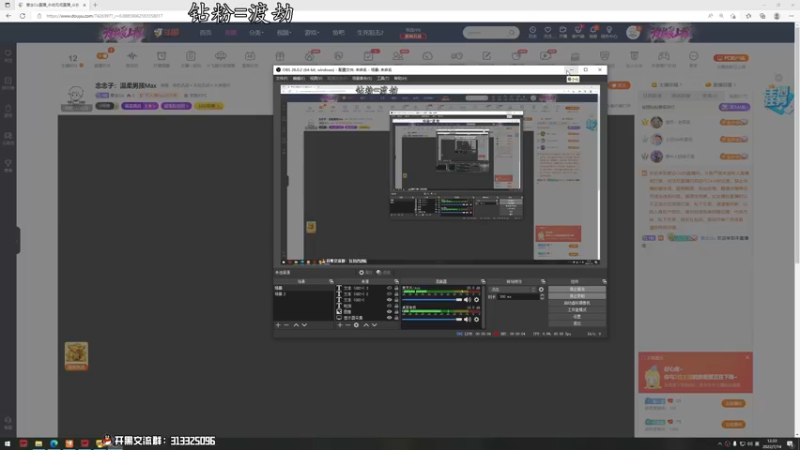Remove the source using the sources minus icon
The image size is (800, 450).
click(x=348, y=325)
